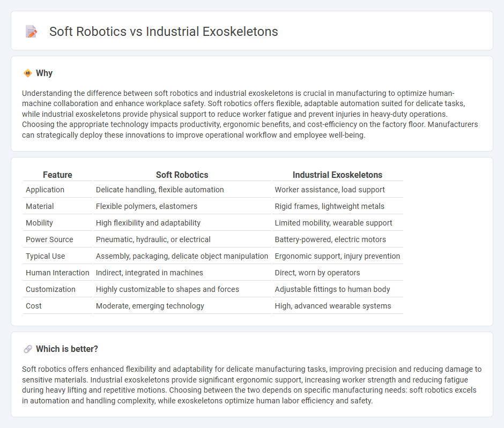Select the Application row label
The height and width of the screenshot is (428, 504).
[x=45, y=190]
